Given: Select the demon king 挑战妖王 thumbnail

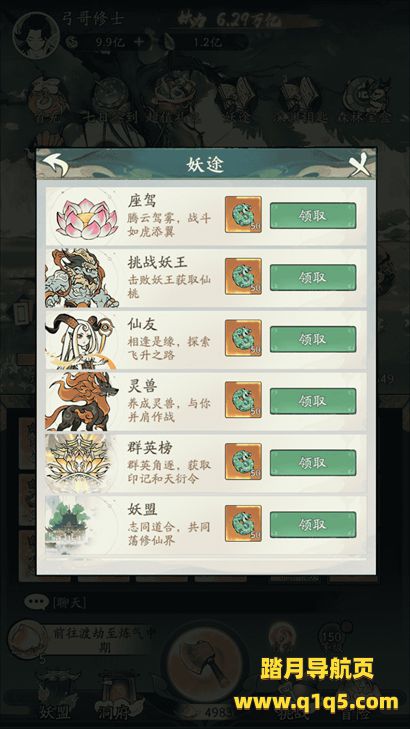Looking at the screenshot, I should 81,278.
